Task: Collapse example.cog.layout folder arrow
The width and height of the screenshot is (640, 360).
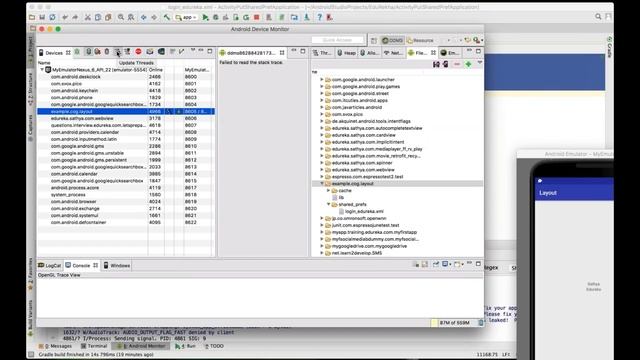Action: 322,184
